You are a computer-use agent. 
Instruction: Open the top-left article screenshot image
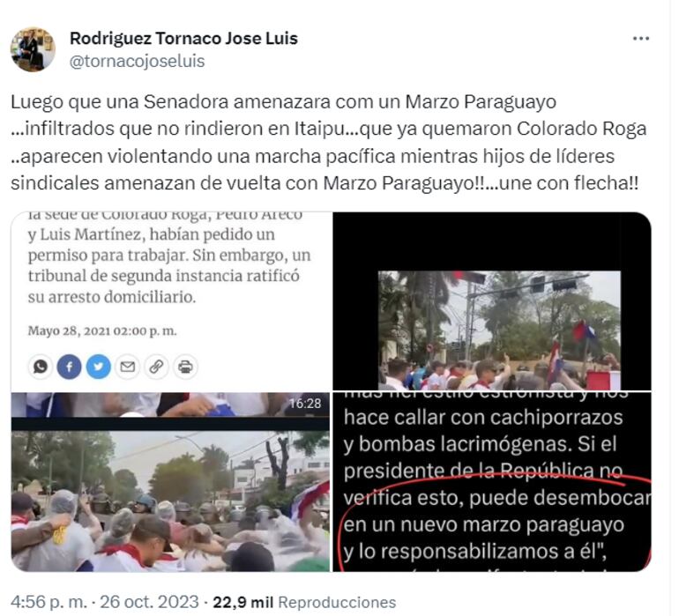[x=170, y=301]
